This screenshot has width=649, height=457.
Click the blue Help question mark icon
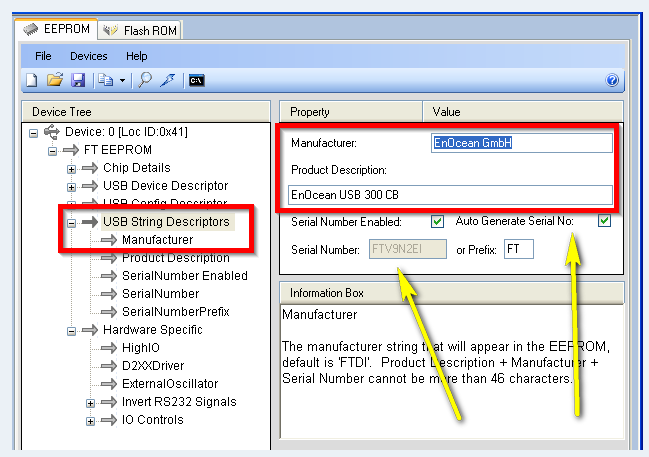[x=612, y=80]
